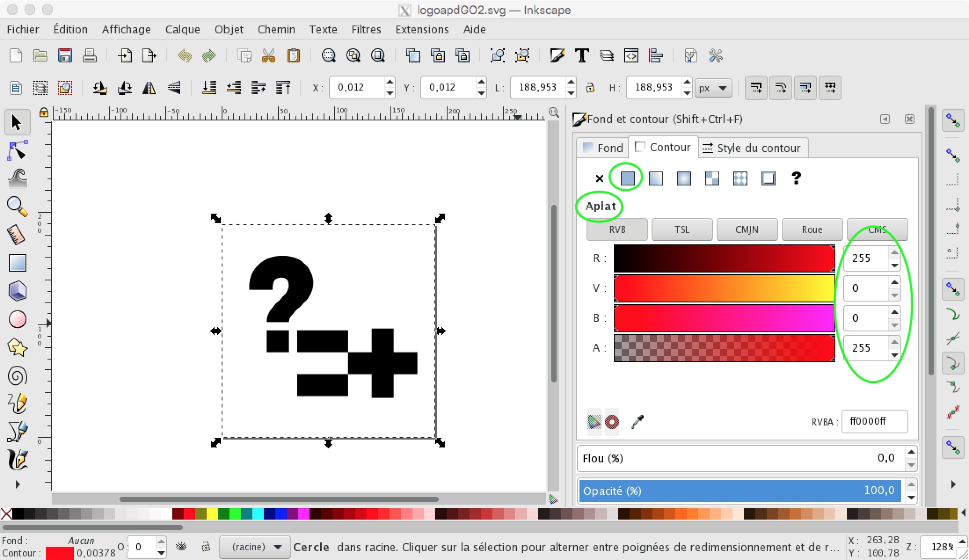Select flat color paint mode
The width and height of the screenshot is (969, 560).
627,178
